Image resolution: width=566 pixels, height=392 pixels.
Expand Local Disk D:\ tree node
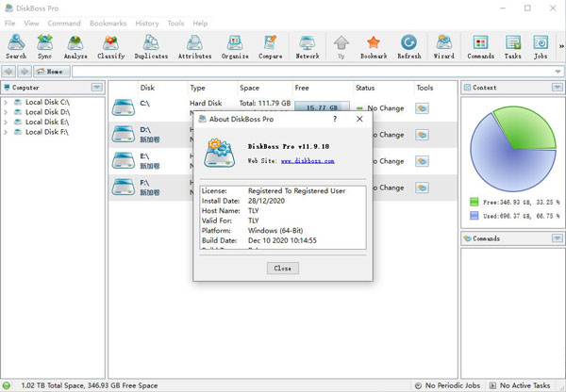pyautogui.click(x=6, y=112)
